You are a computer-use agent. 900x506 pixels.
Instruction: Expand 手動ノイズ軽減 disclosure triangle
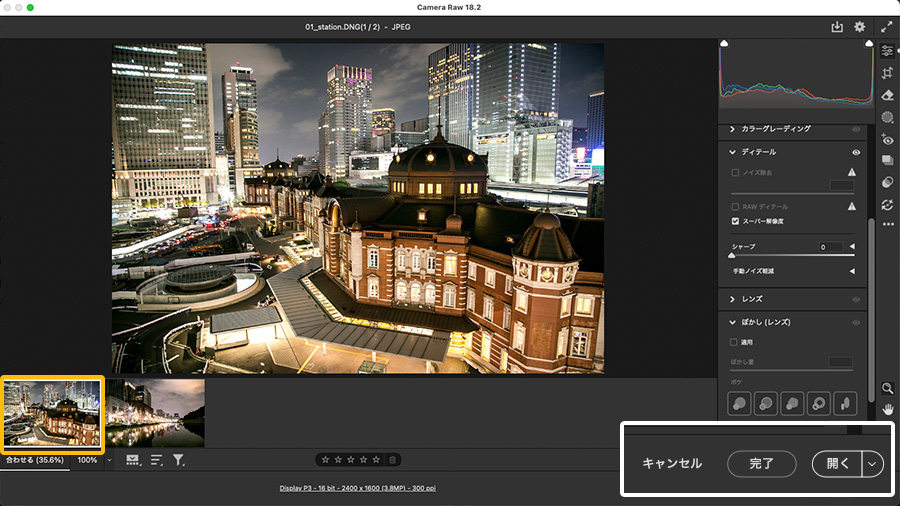[852, 271]
